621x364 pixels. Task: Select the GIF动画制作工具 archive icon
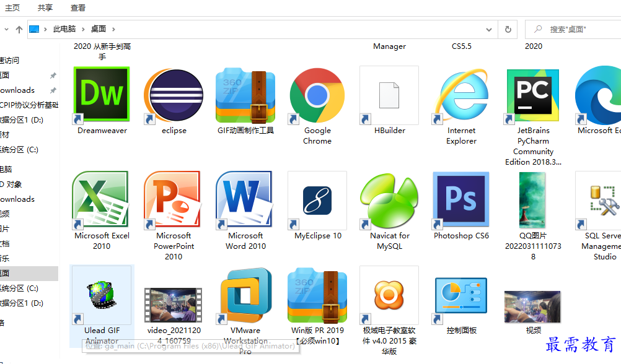click(x=245, y=95)
